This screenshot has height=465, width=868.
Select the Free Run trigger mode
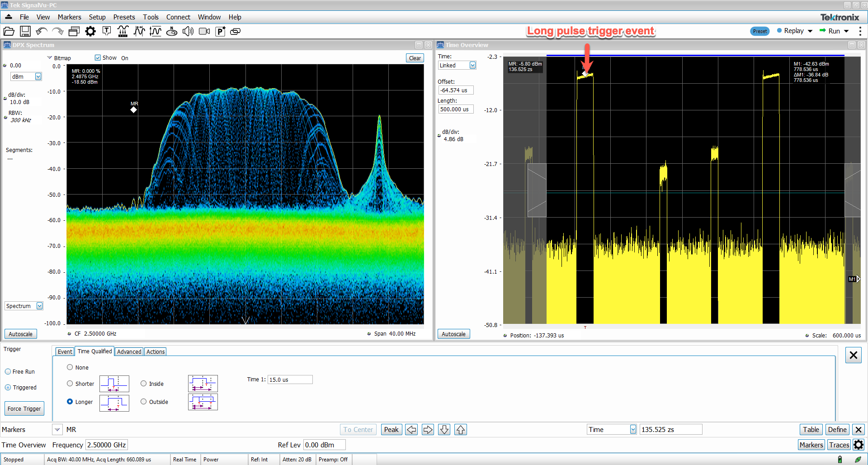point(8,372)
